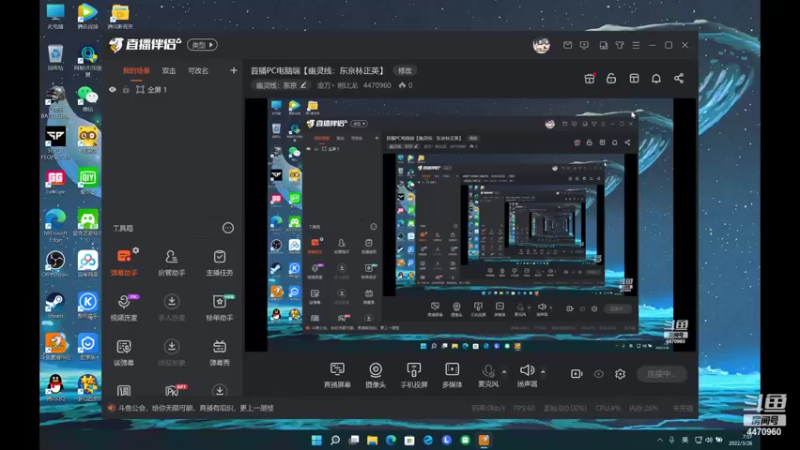This screenshot has width=800, height=450.
Task: Open the 弹幕助手 tool in toolbox
Action: pos(124,262)
